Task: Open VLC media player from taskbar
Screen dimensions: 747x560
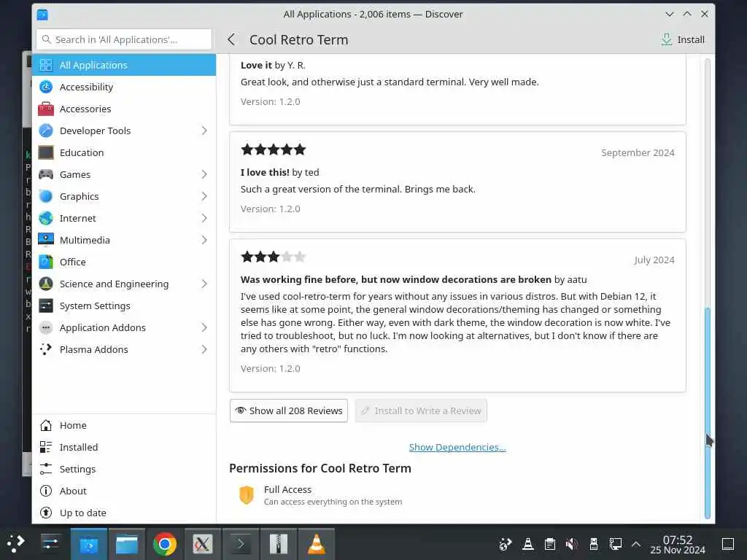Action: (317, 544)
